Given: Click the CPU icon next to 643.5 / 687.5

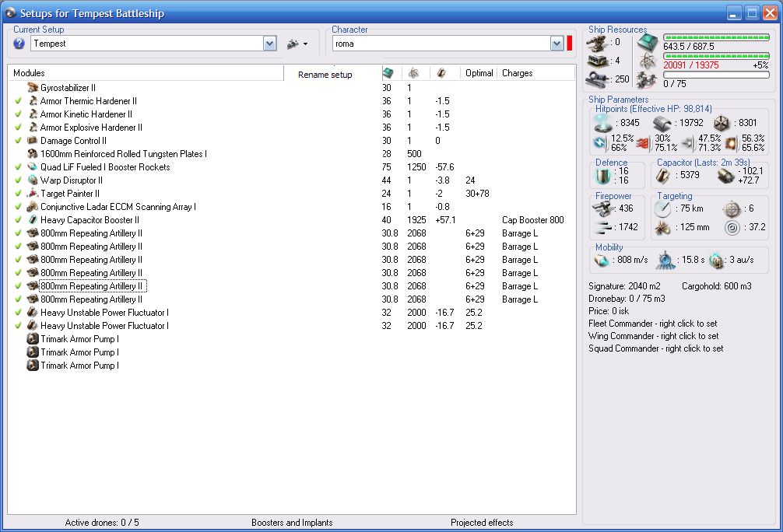Looking at the screenshot, I should pos(648,44).
